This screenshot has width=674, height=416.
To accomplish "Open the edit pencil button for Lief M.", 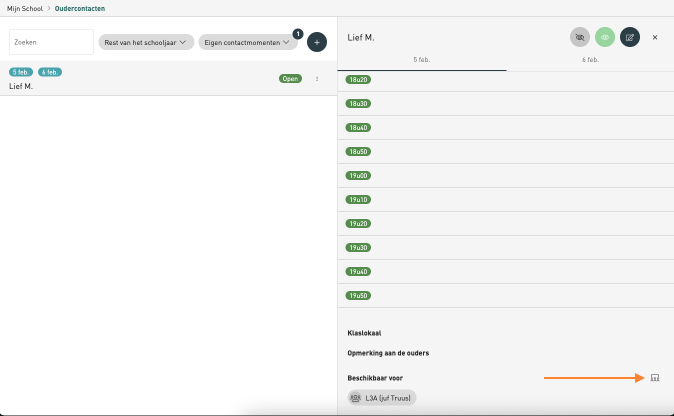I will click(x=630, y=37).
